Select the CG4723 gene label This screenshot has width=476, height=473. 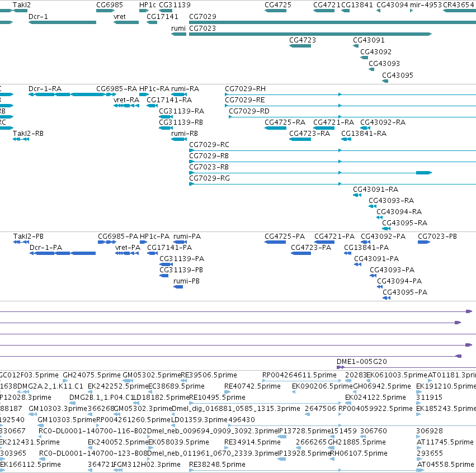[x=303, y=40]
